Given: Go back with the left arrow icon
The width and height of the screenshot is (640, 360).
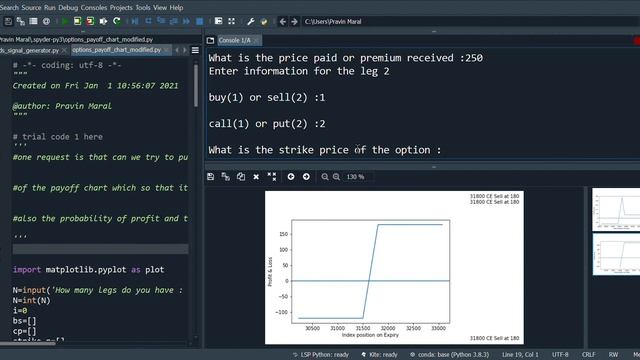Looking at the screenshot, I should coord(282,21).
